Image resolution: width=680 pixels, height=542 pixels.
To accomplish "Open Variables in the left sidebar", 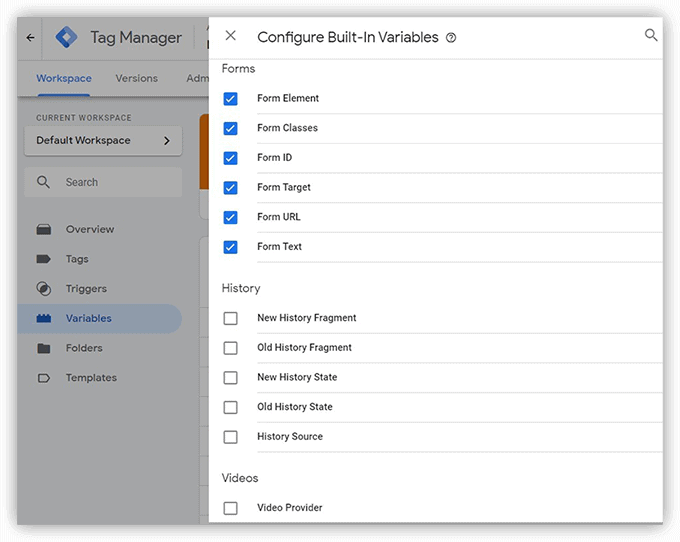I will [x=89, y=318].
